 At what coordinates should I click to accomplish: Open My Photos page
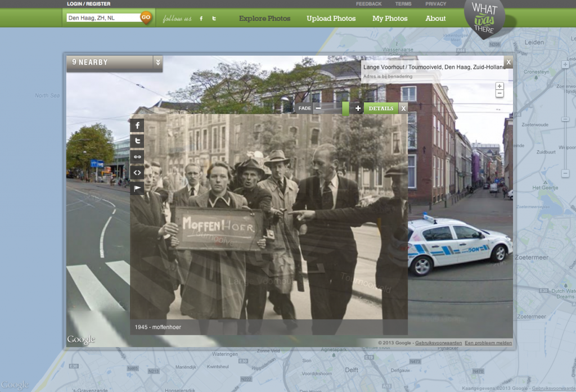coord(390,19)
